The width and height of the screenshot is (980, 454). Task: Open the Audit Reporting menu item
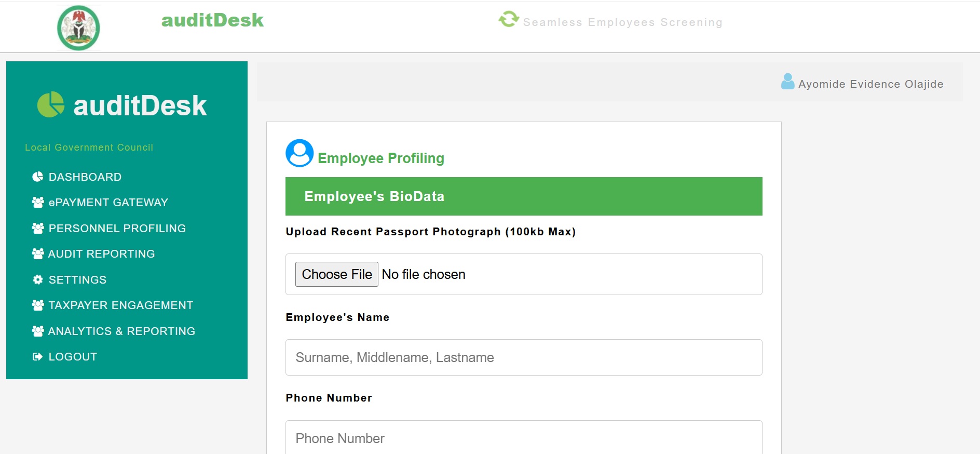click(x=93, y=253)
